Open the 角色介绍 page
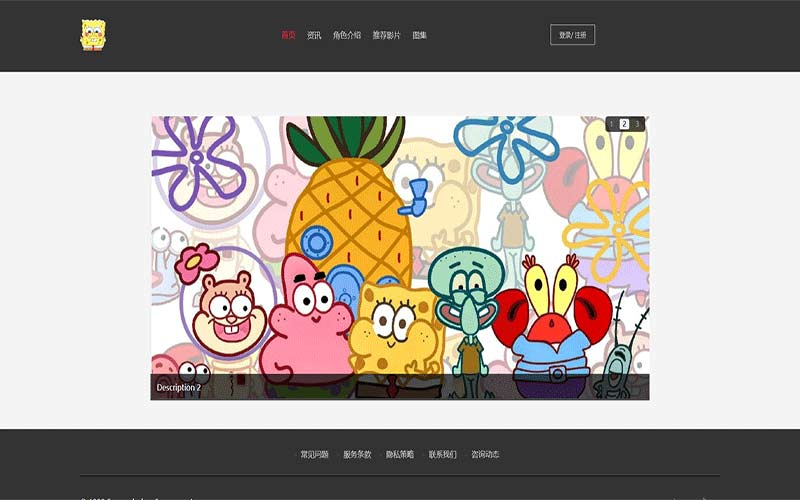Screen dimensions: 800x500 (x=347, y=35)
